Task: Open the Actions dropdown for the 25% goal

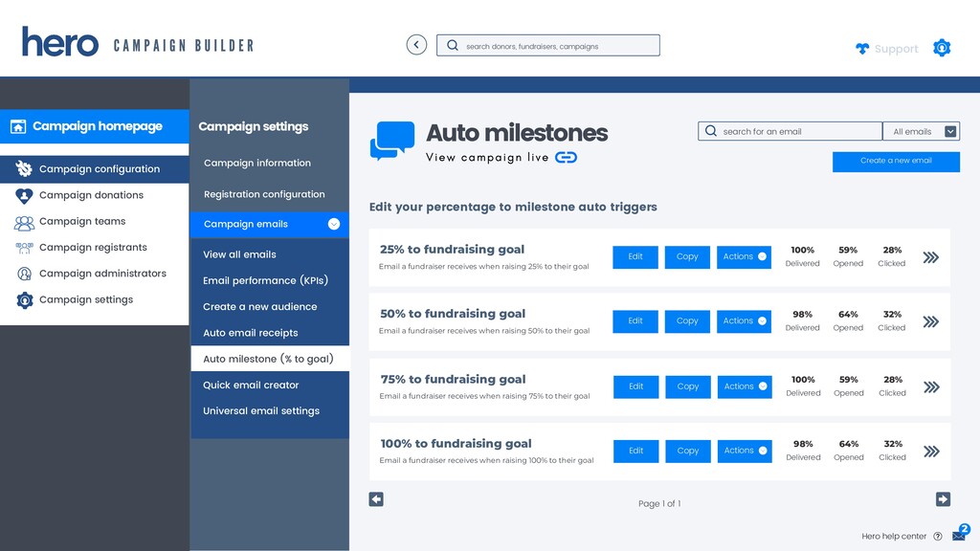Action: (x=744, y=256)
